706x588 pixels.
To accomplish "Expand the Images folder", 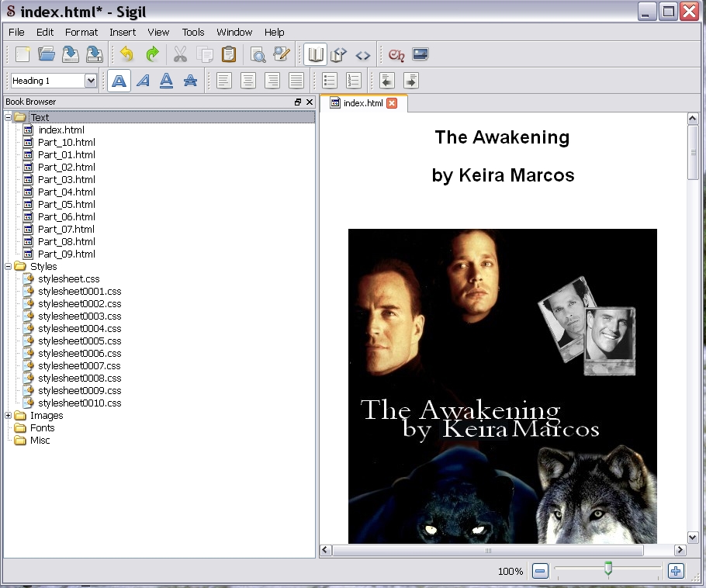I will [x=8, y=416].
